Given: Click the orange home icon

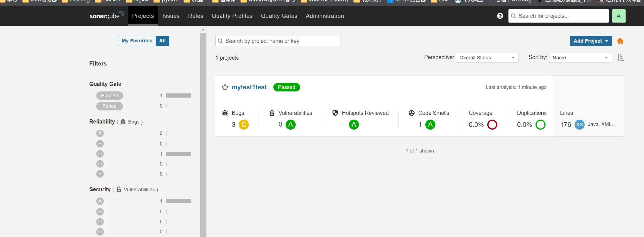Looking at the screenshot, I should click(x=620, y=41).
